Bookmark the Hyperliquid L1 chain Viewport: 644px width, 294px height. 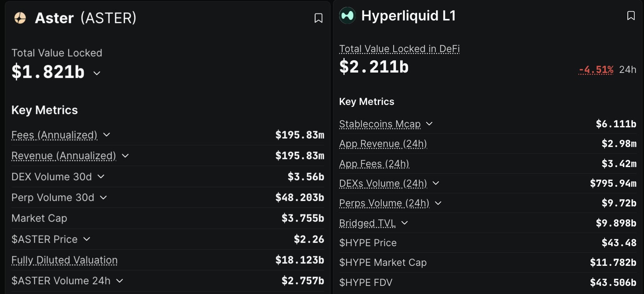point(631,16)
